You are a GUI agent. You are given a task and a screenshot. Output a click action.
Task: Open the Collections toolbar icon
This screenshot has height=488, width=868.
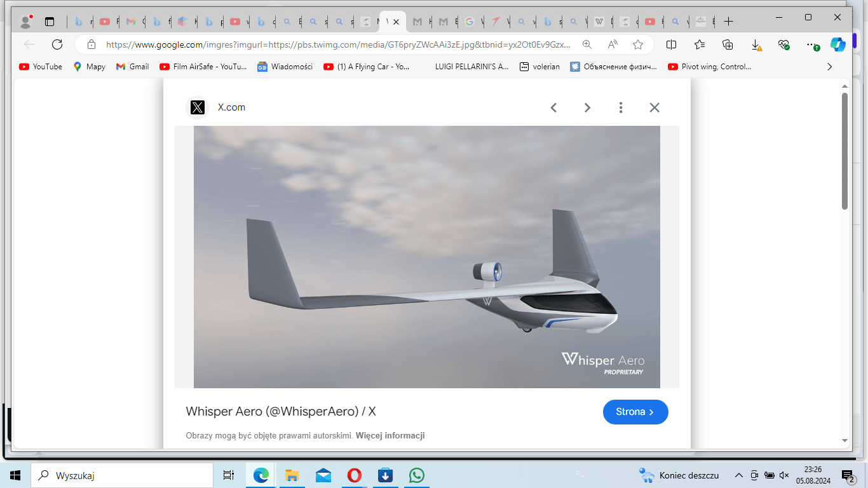[728, 44]
